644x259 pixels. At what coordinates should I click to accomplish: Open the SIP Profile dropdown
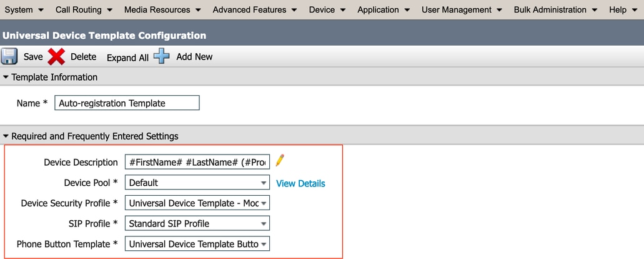coord(197,223)
